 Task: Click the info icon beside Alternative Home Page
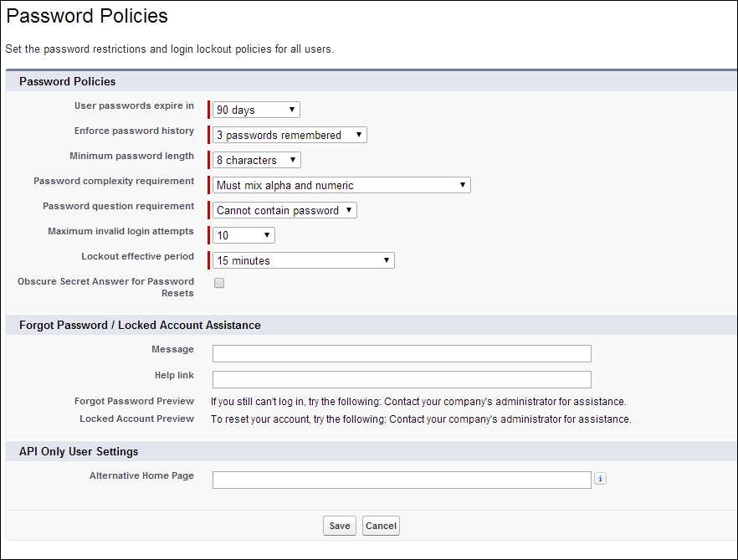[x=601, y=479]
